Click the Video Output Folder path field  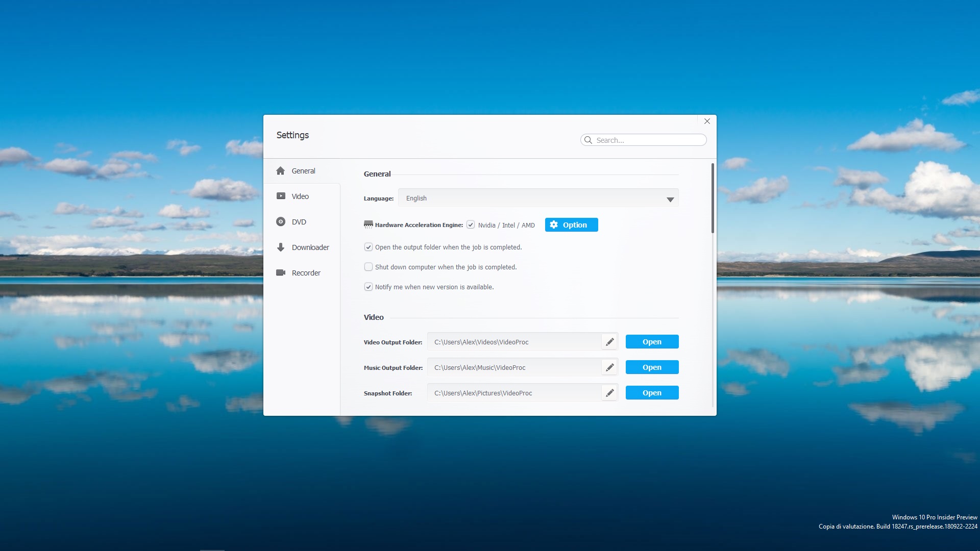514,342
